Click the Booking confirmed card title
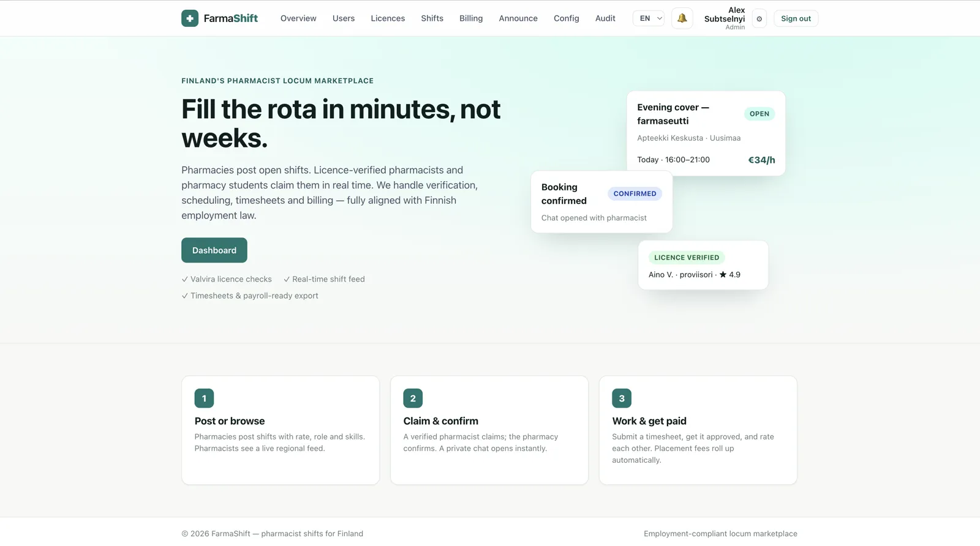Screen dimensions: 980x546 [x=564, y=194]
